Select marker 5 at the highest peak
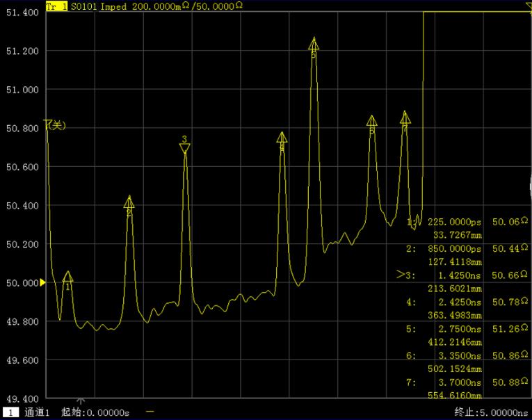The height and width of the screenshot is (420, 532). 314,44
